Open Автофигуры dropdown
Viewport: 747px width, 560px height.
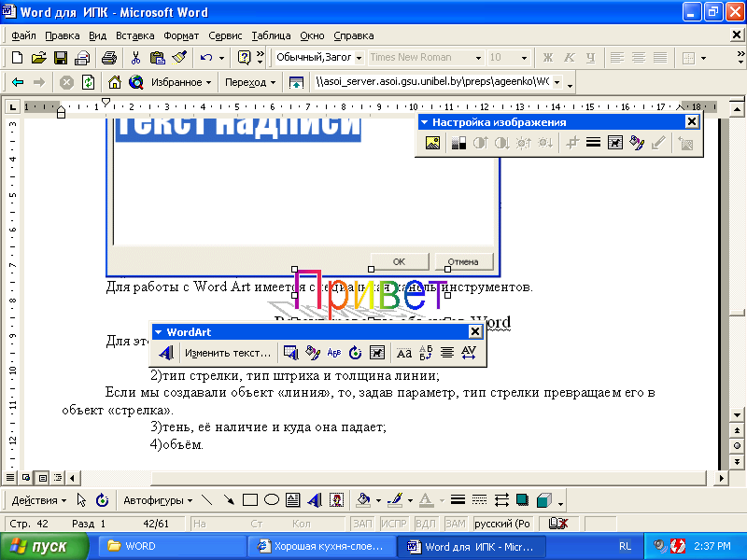158,500
